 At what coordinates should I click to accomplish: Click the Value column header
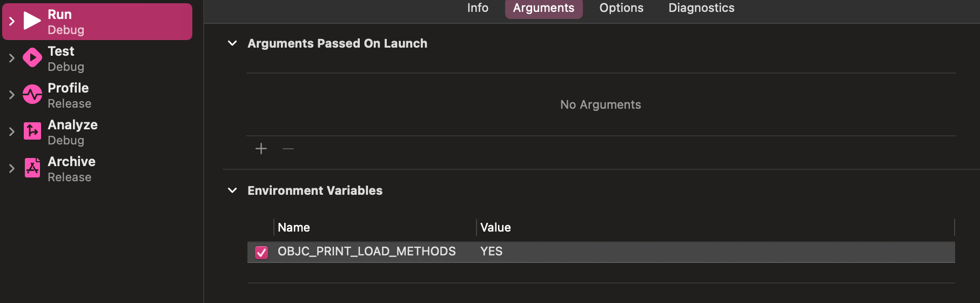pos(495,227)
